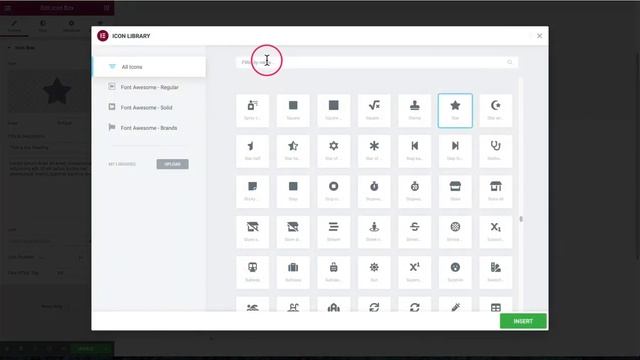Open Font Awesome - Brands library
The width and height of the screenshot is (640, 360).
tap(149, 128)
